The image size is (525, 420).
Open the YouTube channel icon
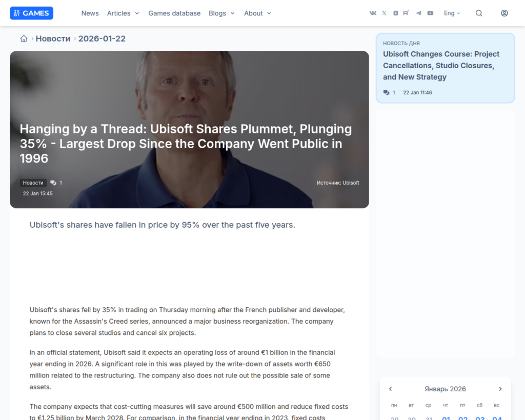click(x=430, y=13)
